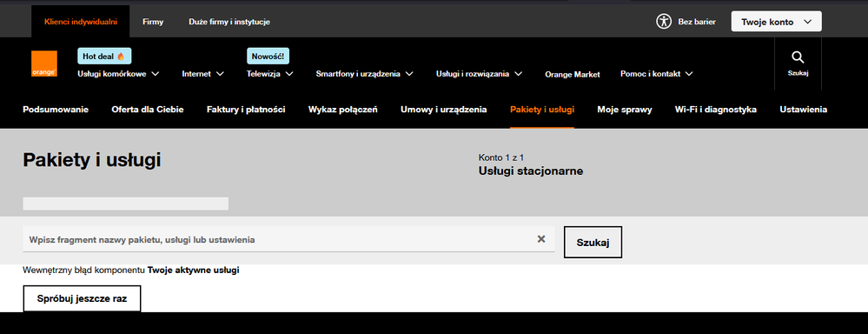
Task: Switch to Duże firmy i instytucje tab
Action: point(229,22)
